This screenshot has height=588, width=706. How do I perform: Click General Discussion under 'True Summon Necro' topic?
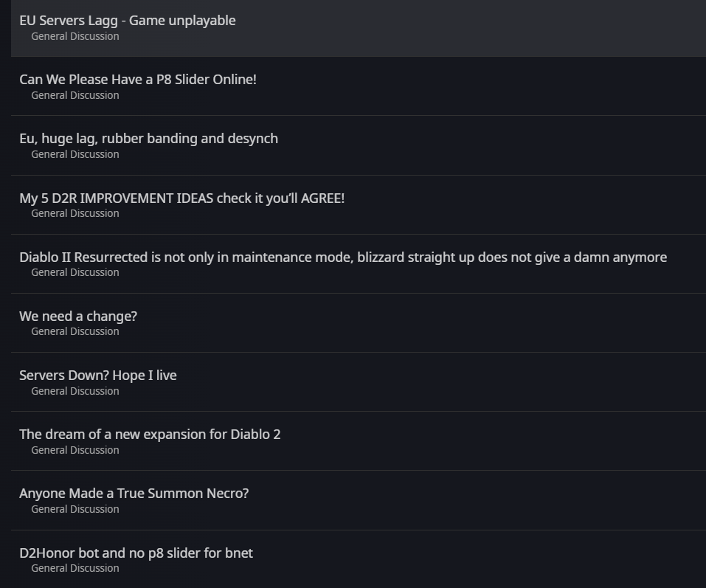coord(75,509)
